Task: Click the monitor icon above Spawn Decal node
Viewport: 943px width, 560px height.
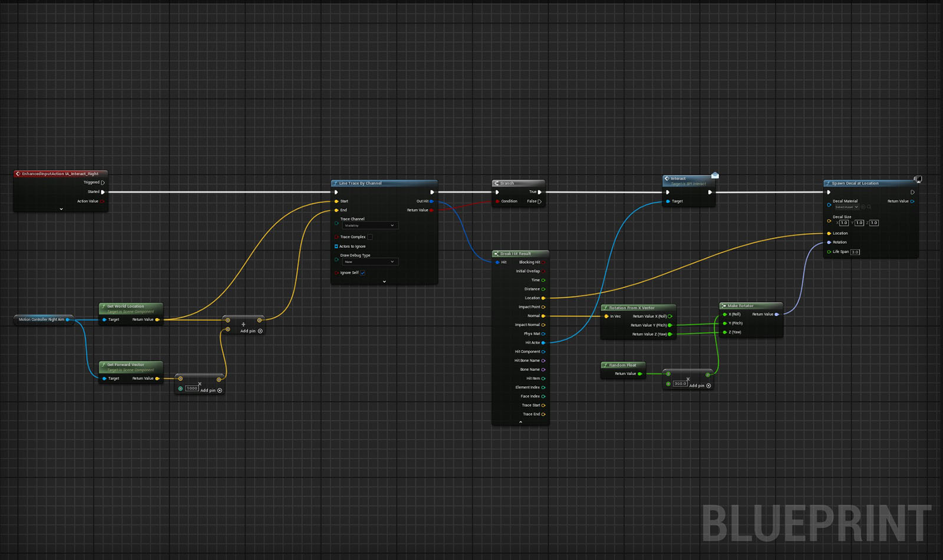Action: coord(917,179)
